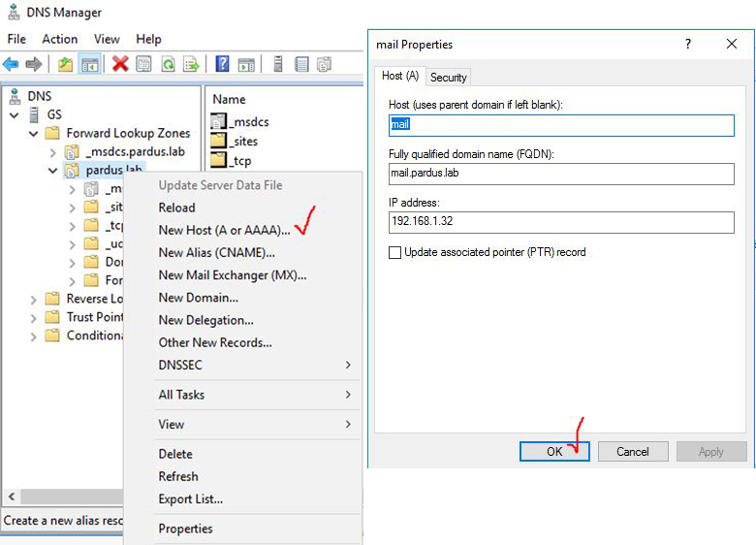
Task: Choose New Domain... from context menu
Action: click(x=198, y=298)
